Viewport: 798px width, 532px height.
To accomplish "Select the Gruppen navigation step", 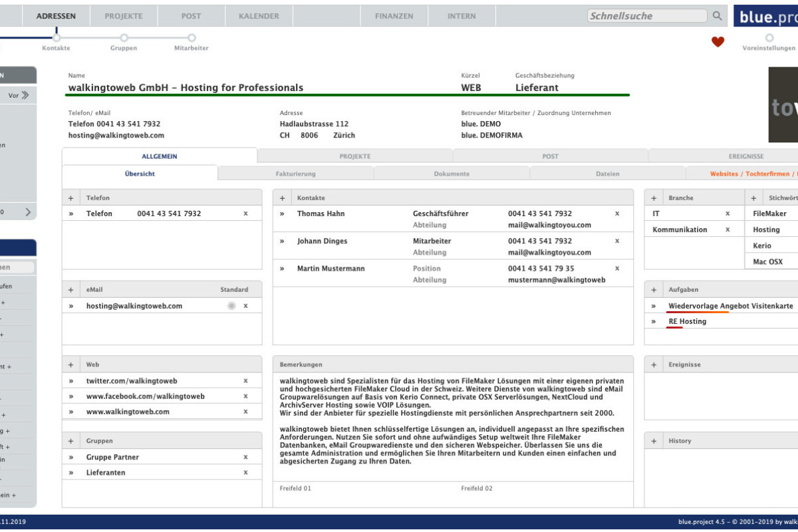I will point(124,38).
